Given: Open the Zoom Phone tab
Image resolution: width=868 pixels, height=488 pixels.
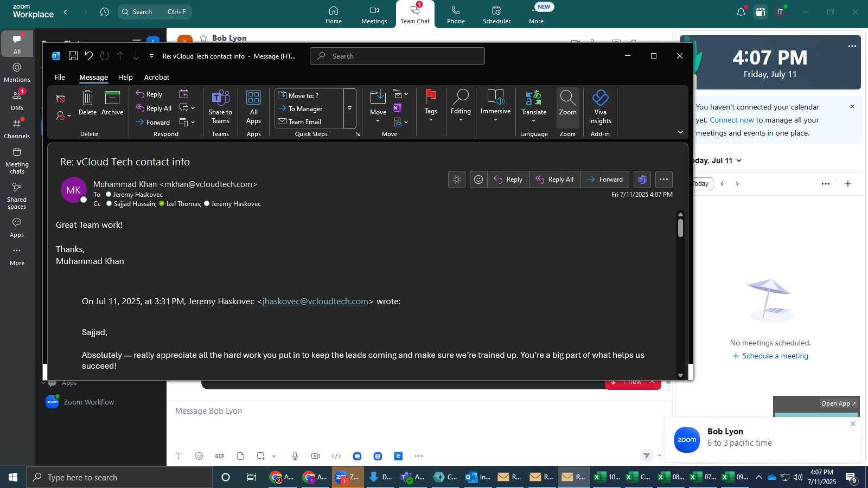Looking at the screenshot, I should 456,15.
